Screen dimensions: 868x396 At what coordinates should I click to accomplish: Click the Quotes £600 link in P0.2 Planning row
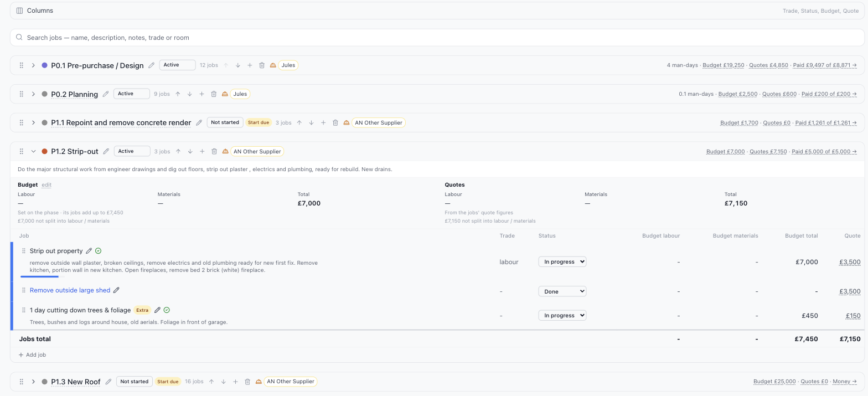[779, 94]
